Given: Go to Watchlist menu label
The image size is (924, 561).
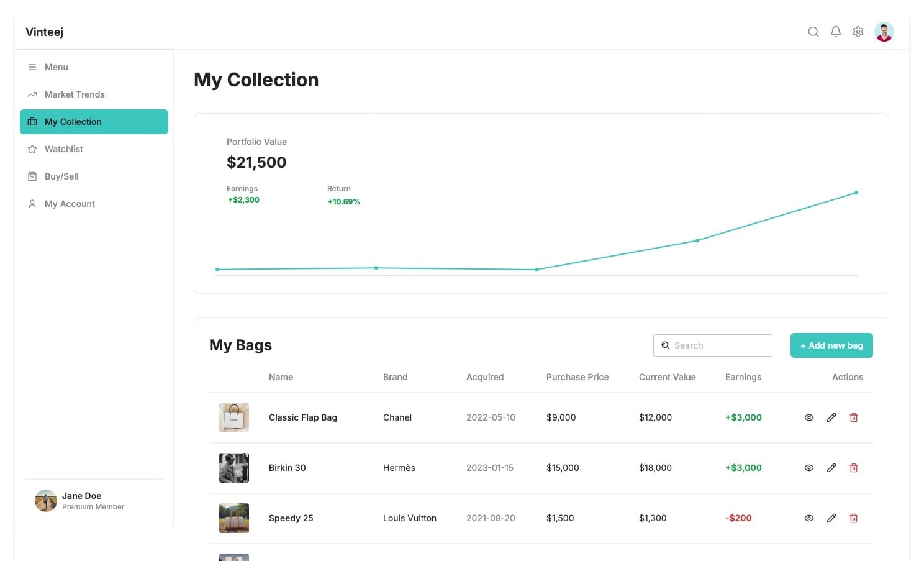Looking at the screenshot, I should [x=64, y=149].
